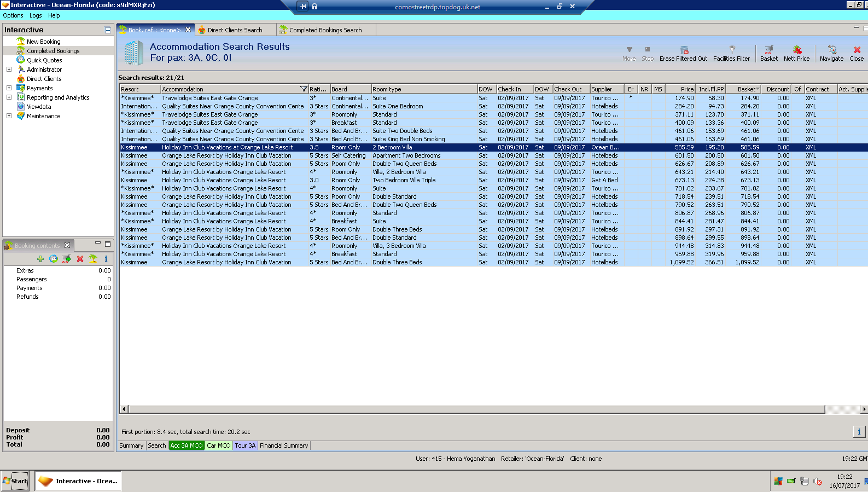Select the Get A Bed supplier row
The width and height of the screenshot is (868, 492).
tap(494, 180)
